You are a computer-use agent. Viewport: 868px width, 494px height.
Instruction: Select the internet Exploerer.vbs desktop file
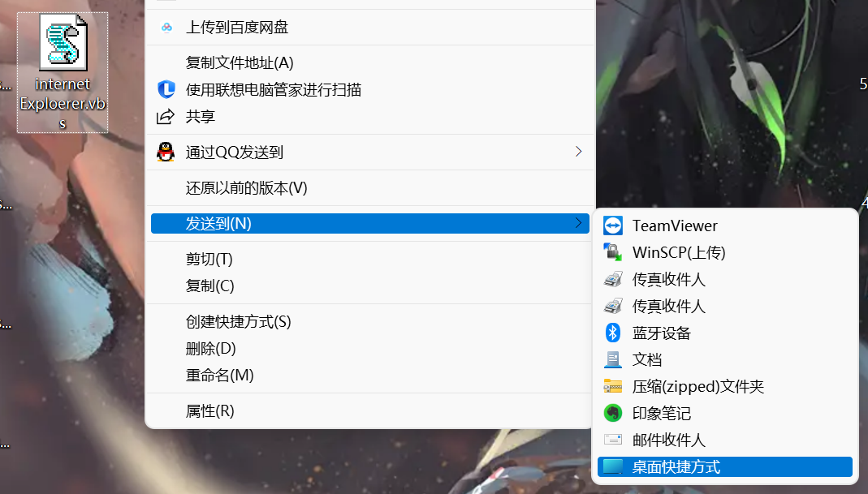(63, 71)
